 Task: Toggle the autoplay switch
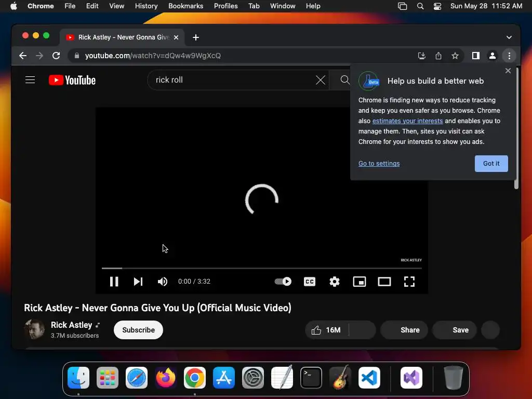click(283, 281)
